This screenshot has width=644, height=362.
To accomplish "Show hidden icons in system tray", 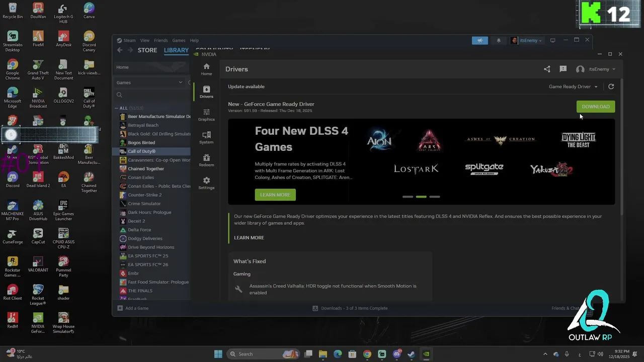I will 545,354.
